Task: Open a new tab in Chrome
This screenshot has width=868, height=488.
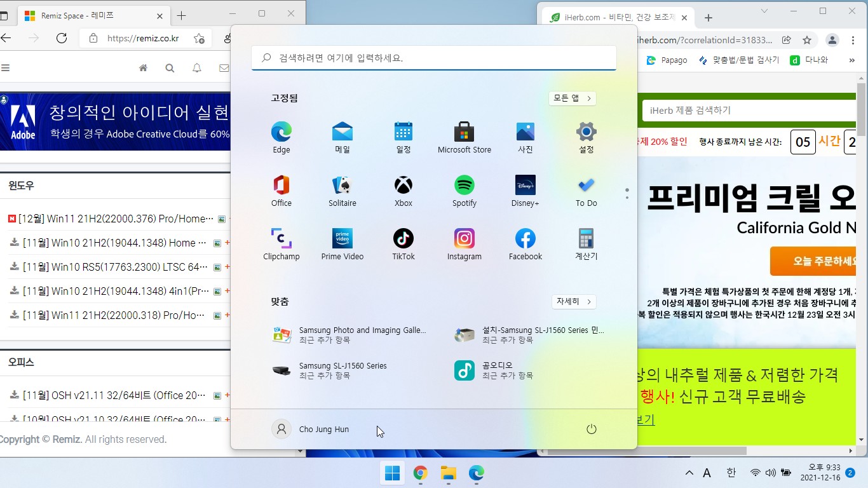Action: (709, 17)
